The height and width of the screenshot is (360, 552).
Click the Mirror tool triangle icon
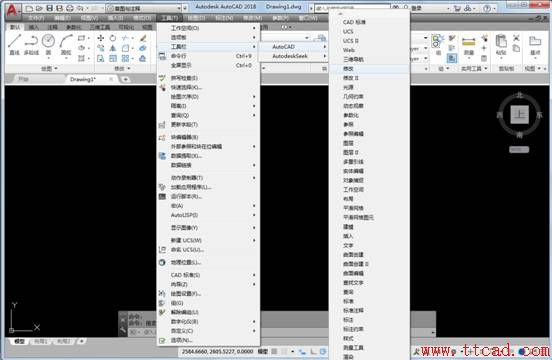click(x=113, y=48)
